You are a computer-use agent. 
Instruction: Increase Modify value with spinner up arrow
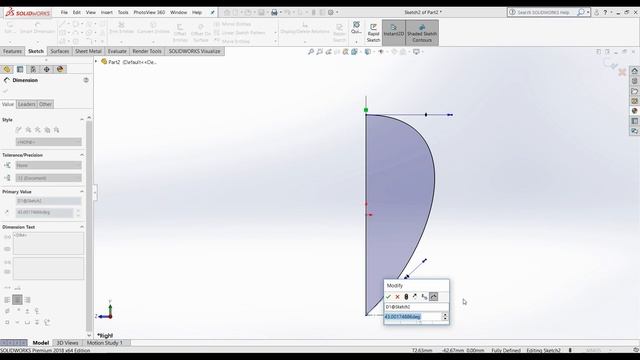[x=445, y=314]
